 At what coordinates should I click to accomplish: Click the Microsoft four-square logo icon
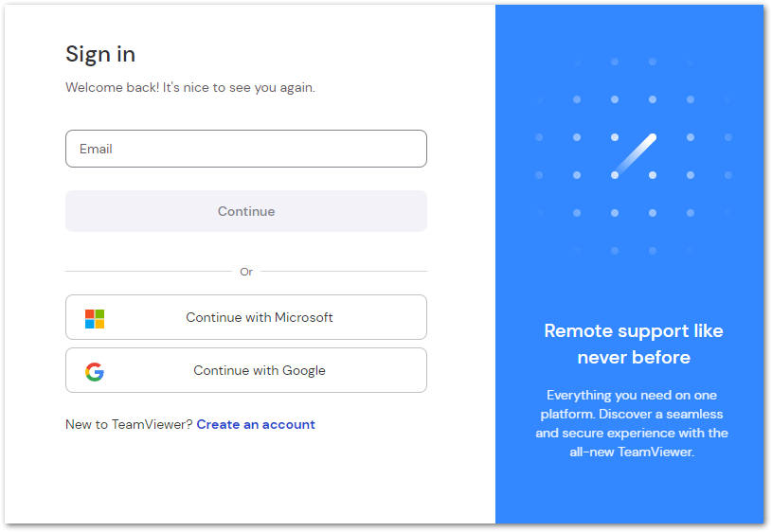pos(95,318)
